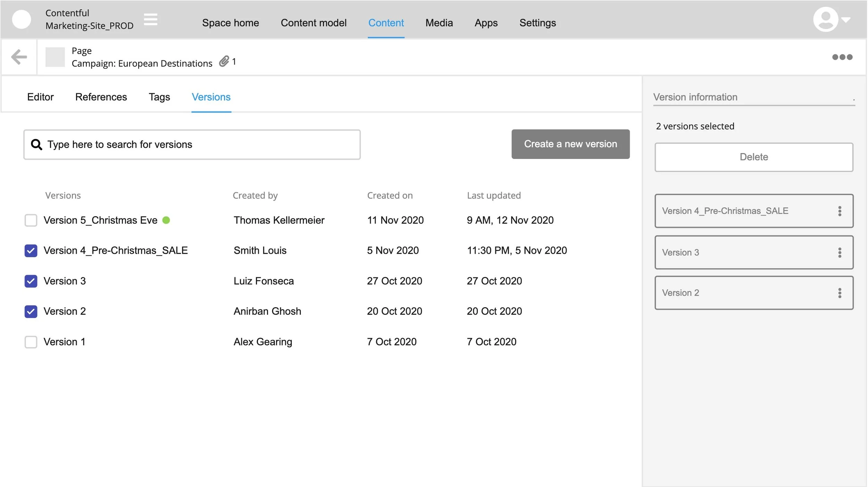Viewport: 868px width, 487px height.
Task: Open Version 3 row name
Action: point(65,281)
